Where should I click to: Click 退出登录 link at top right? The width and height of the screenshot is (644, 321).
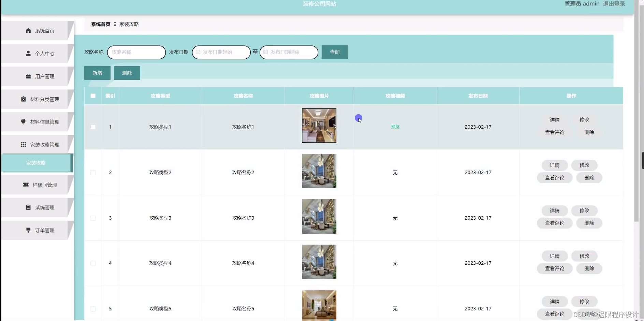tap(614, 4)
